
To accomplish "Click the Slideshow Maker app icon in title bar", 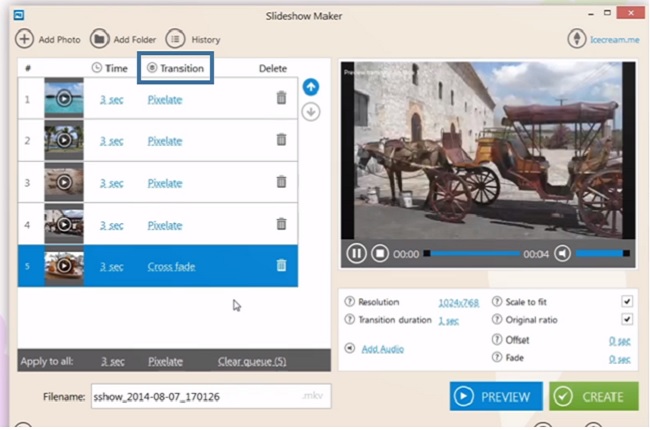I will point(19,15).
